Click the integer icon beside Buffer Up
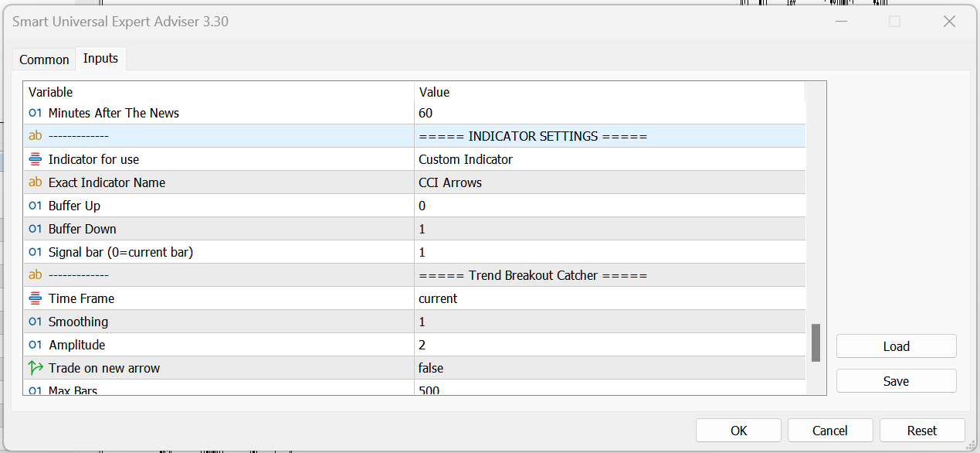The width and height of the screenshot is (980, 453). point(35,206)
